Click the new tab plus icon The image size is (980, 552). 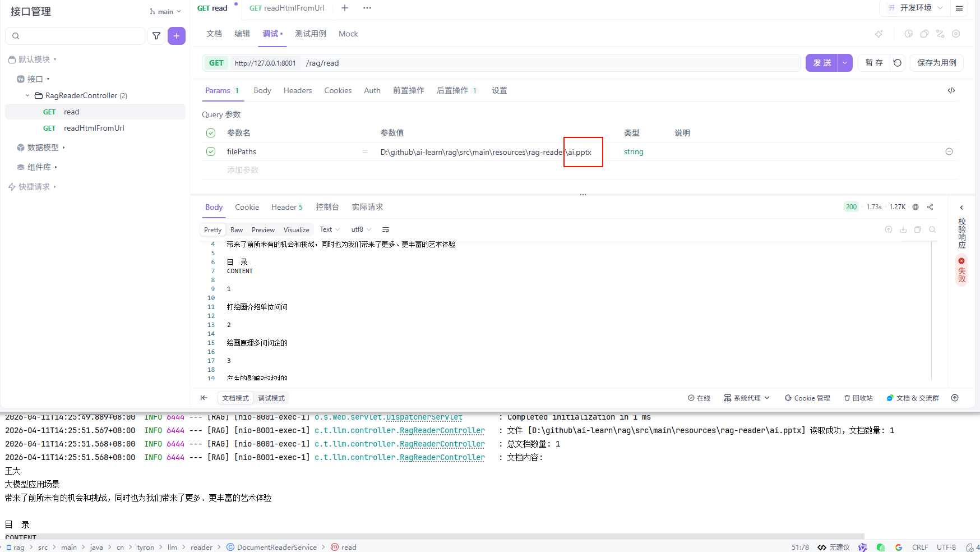point(345,8)
